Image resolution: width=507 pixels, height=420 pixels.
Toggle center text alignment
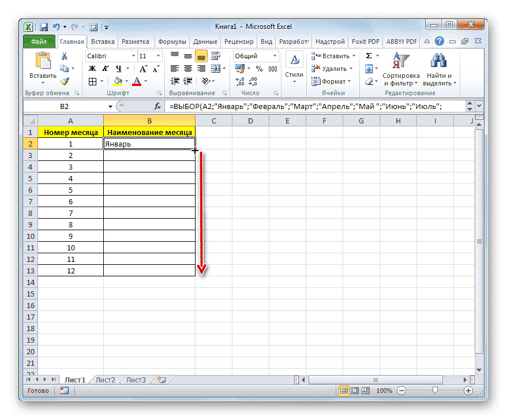(x=187, y=67)
